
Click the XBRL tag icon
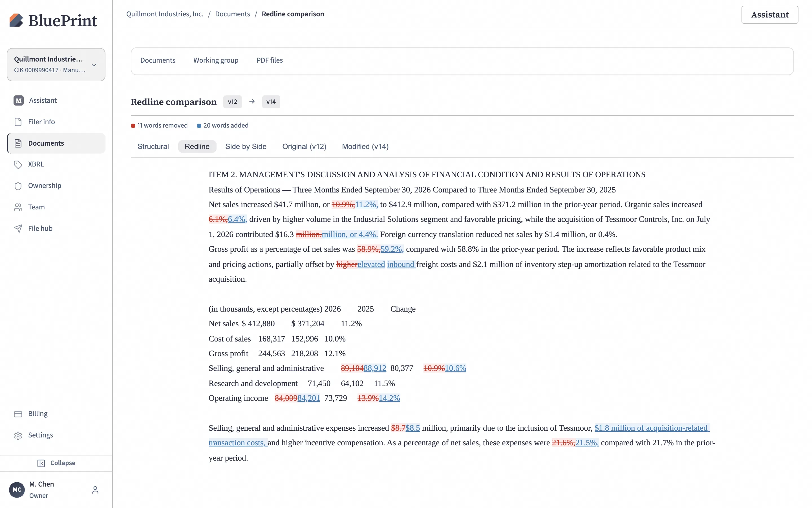tap(18, 164)
